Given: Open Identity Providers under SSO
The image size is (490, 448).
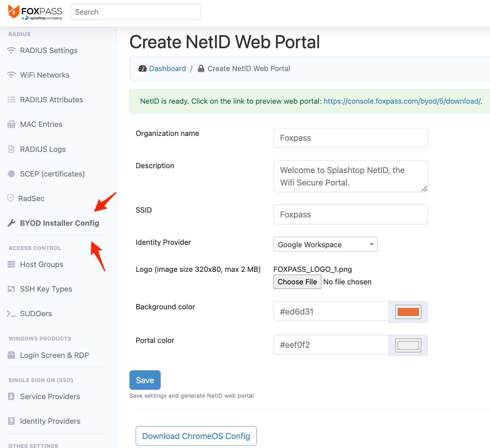Looking at the screenshot, I should pos(50,421).
